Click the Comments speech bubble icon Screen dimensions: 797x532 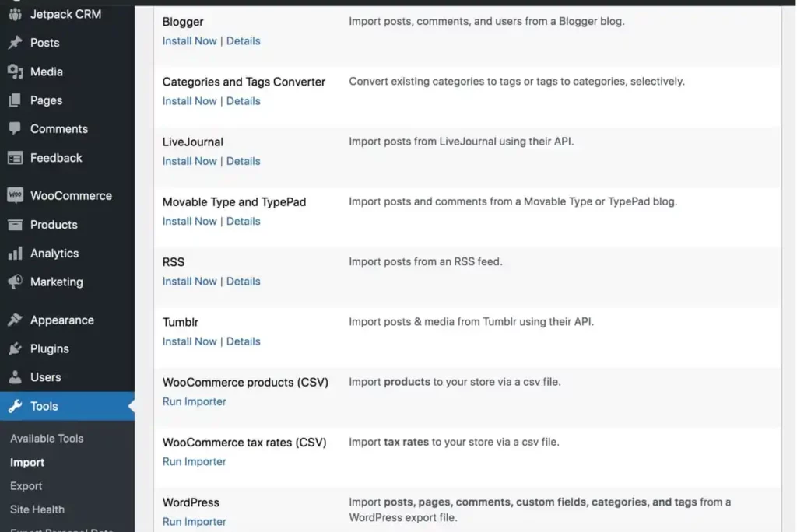15,129
